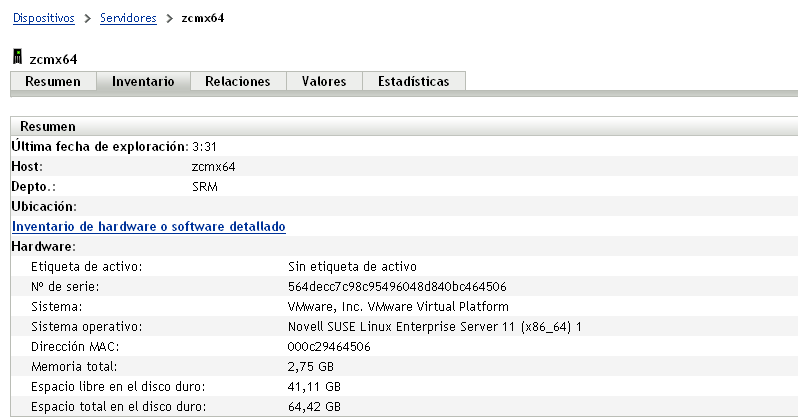Select the Inventario tab

point(143,82)
